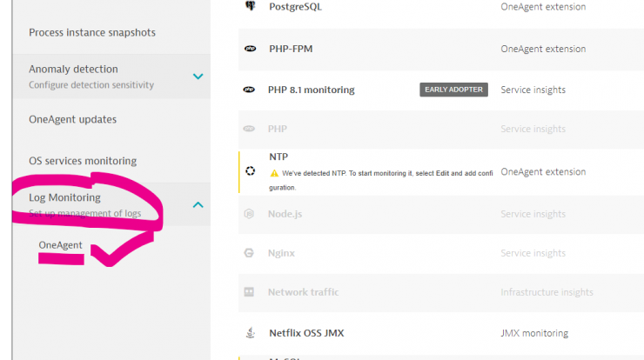Click the Nginx G icon

[x=249, y=253]
